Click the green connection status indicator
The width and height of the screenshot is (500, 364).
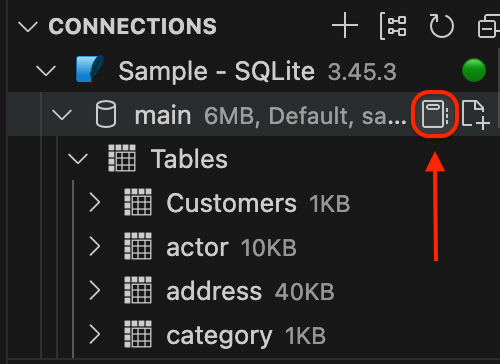pos(474,70)
